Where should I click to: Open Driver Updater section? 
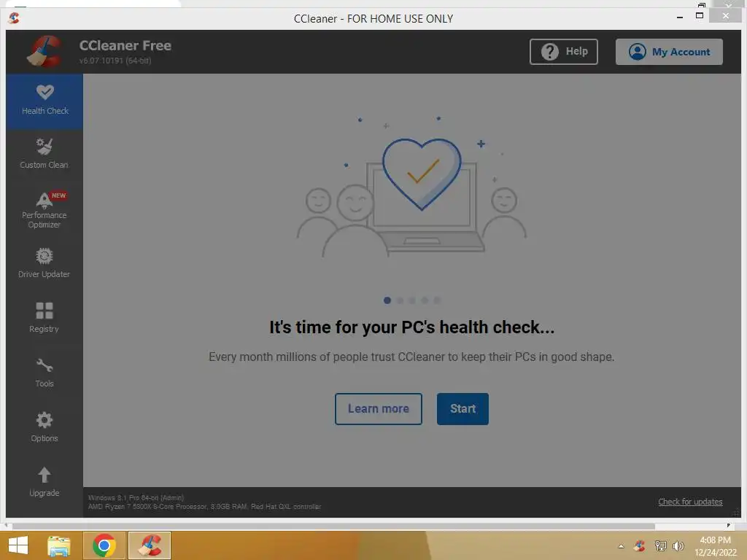(44, 263)
